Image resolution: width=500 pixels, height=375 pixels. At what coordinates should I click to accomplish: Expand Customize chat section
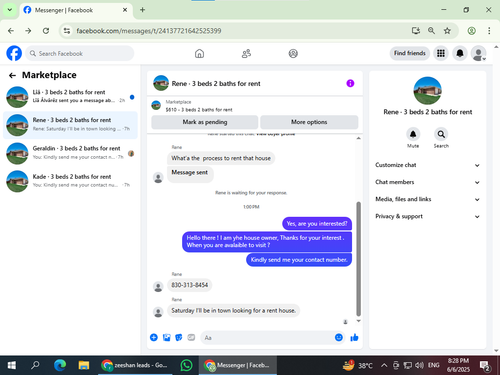point(428,165)
